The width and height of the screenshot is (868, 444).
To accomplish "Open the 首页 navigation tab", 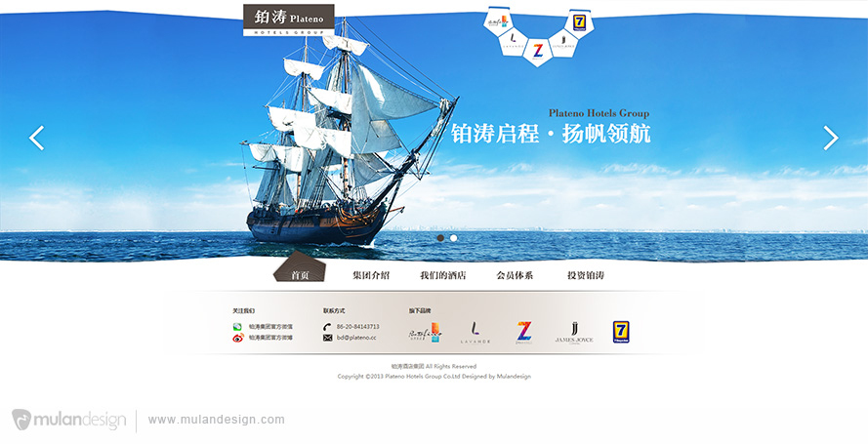I will 300,275.
